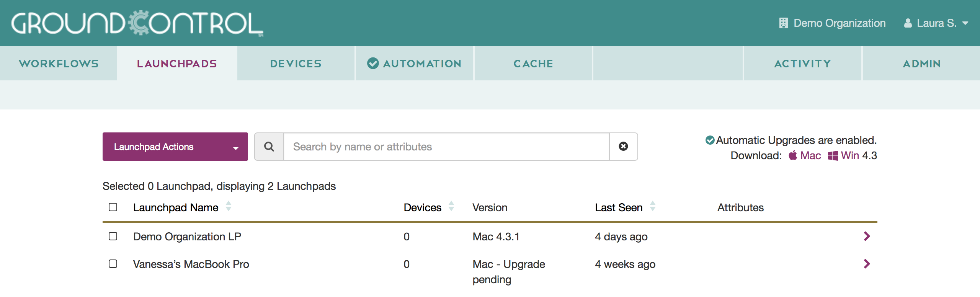The image size is (980, 297).
Task: Toggle the select-all launchpads checkbox
Action: coord(113,207)
